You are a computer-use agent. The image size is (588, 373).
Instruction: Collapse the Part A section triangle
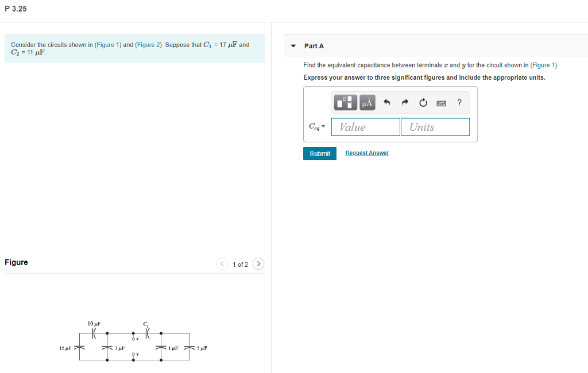coord(293,46)
